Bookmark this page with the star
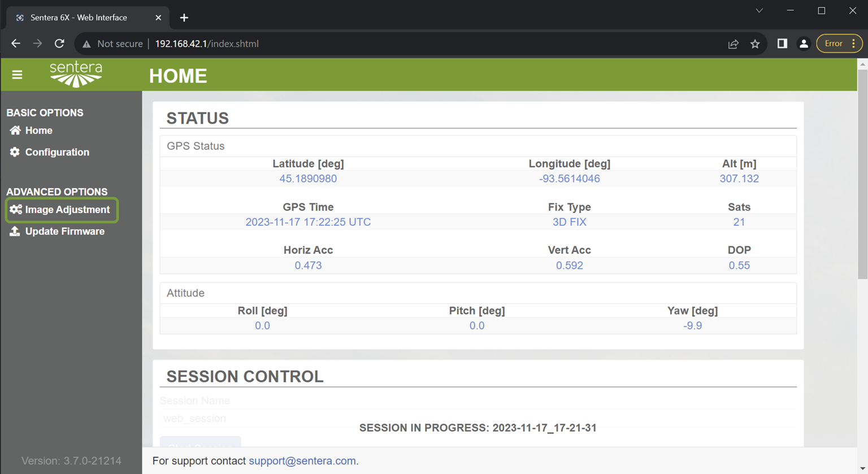 755,44
